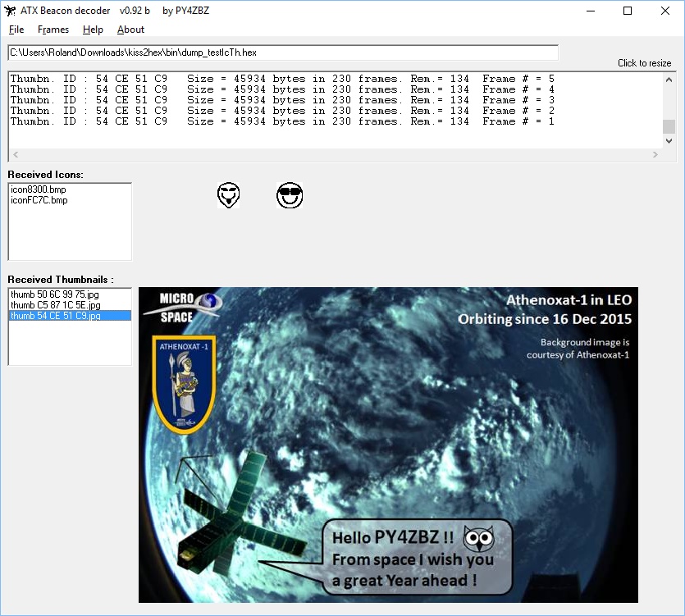Screen dimensions: 685x616
Task: Open the Frames menu
Action: [x=53, y=30]
